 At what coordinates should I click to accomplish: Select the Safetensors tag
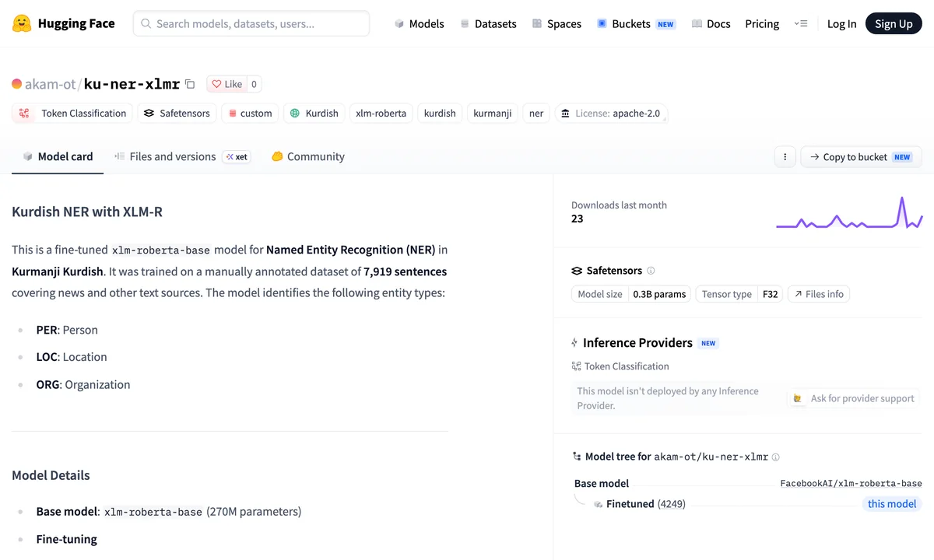[177, 113]
